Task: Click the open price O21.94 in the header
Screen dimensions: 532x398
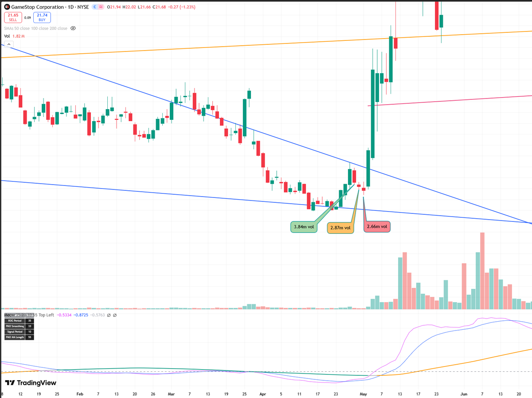Action: [x=114, y=7]
